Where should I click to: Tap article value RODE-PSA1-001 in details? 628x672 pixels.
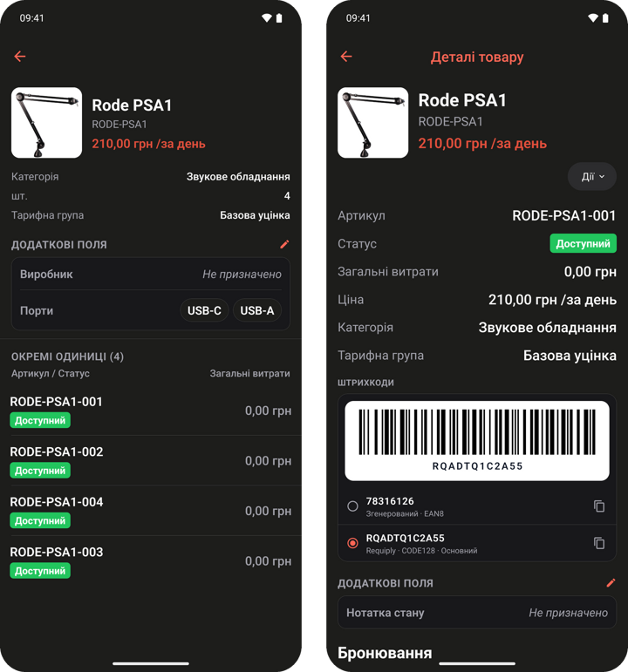(x=564, y=215)
